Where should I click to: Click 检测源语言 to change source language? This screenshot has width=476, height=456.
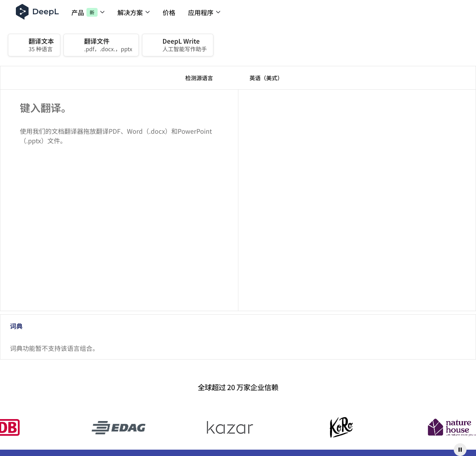[x=199, y=78]
